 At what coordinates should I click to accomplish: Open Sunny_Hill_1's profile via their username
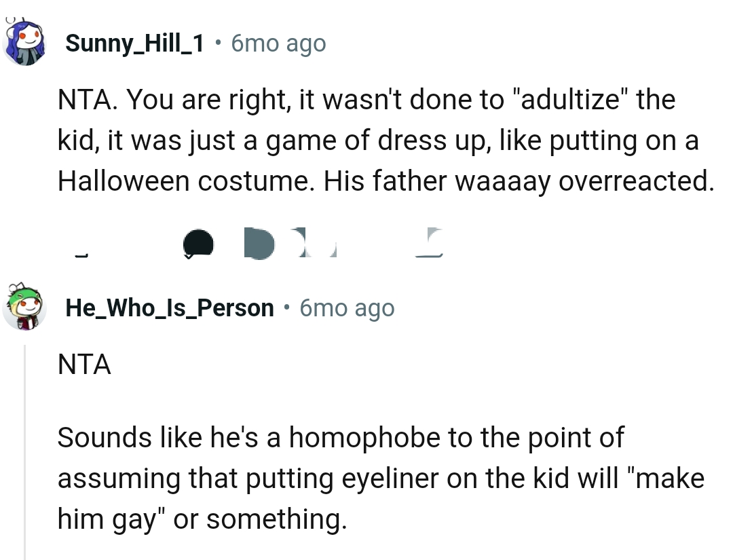click(x=134, y=43)
